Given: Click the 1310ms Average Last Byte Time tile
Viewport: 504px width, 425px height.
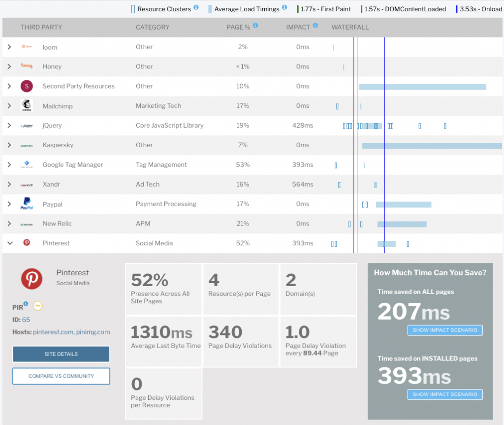Looking at the screenshot, I should point(163,341).
